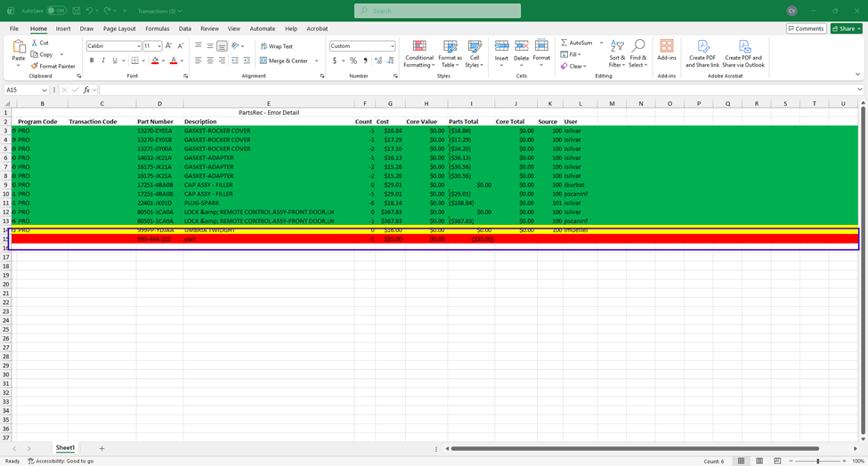868x466 pixels.
Task: Click the horizontal scrollbar
Action: pyautogui.click(x=635, y=449)
